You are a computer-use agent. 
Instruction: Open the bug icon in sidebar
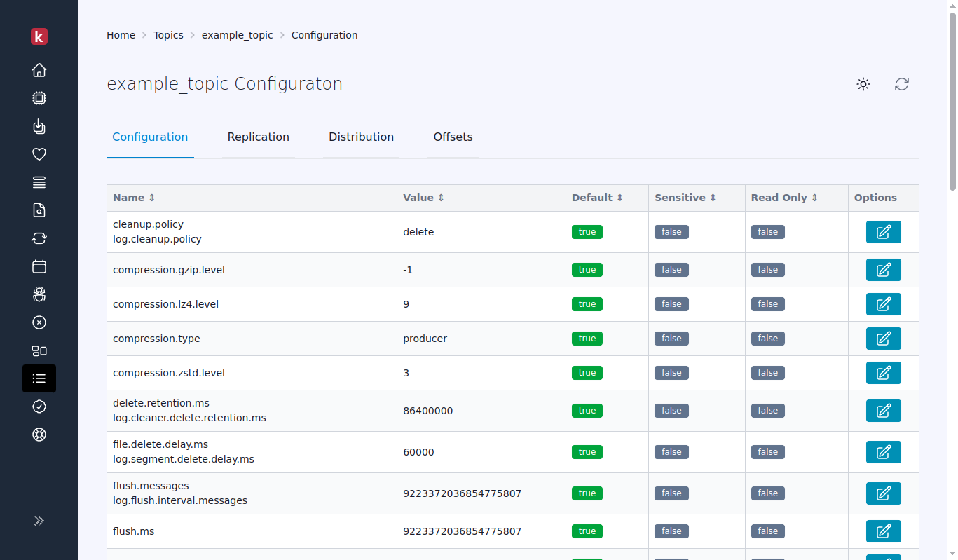[x=39, y=294]
